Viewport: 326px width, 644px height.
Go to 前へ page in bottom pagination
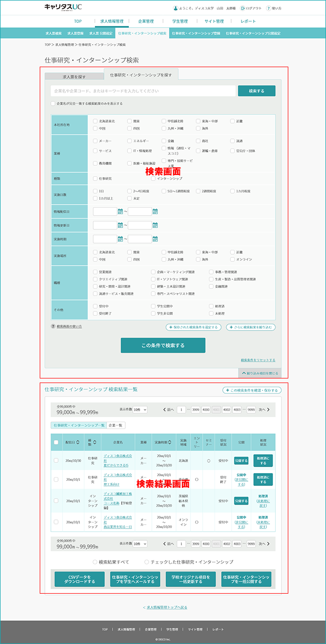coord(169,544)
